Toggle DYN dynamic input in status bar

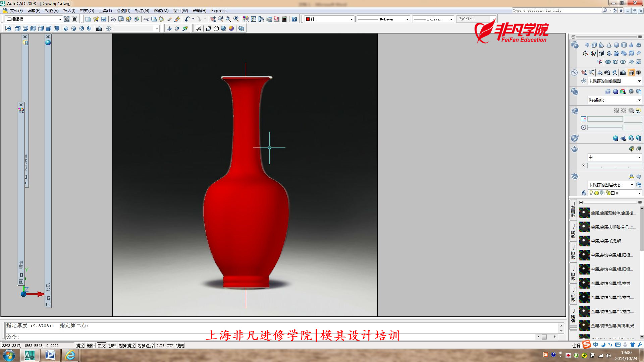[x=170, y=346]
